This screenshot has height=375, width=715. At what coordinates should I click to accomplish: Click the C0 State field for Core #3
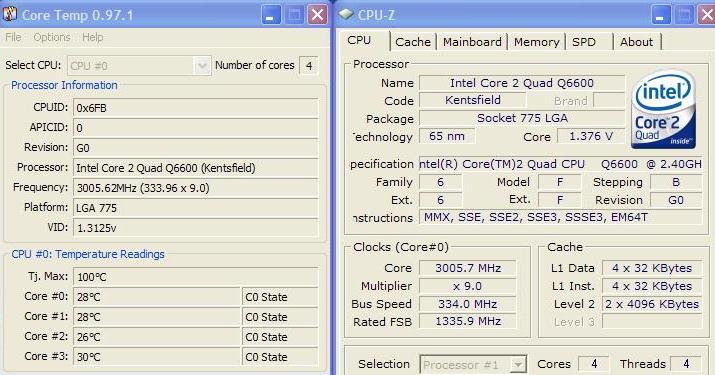[x=280, y=357]
